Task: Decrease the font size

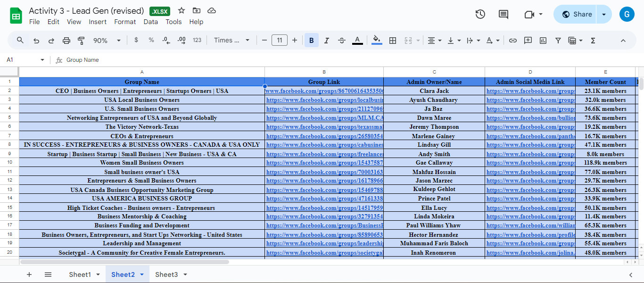Action: coord(264,41)
